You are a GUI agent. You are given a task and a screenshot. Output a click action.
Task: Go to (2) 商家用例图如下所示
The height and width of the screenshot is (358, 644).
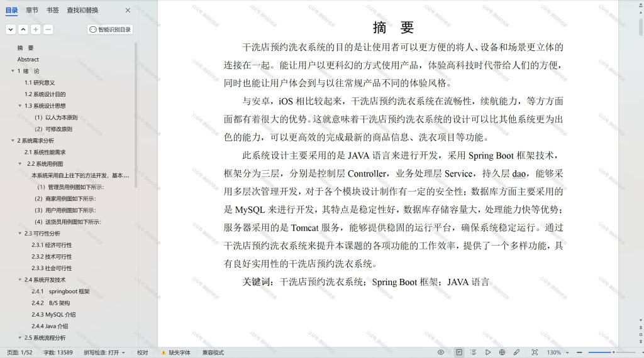pyautogui.click(x=65, y=198)
